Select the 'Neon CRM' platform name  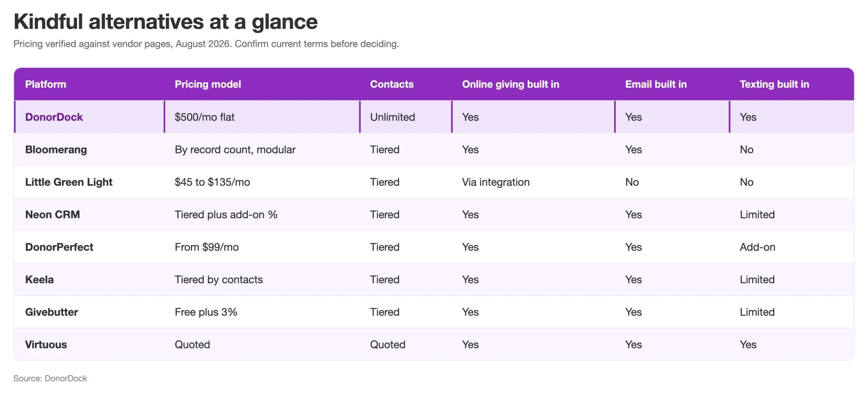point(53,215)
